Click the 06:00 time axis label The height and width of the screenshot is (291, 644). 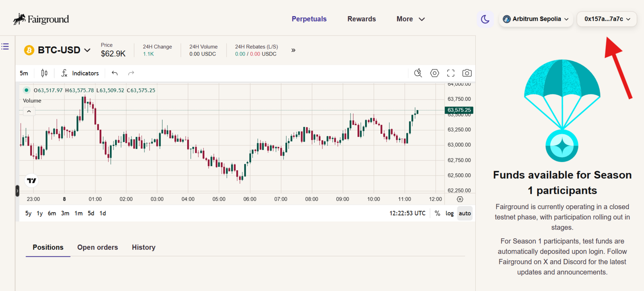tap(250, 199)
